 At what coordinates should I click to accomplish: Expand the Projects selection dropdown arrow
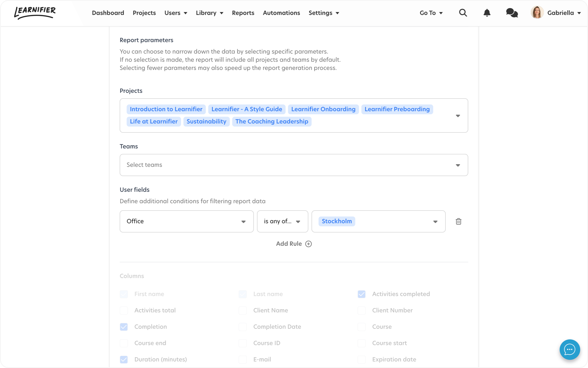tap(458, 116)
